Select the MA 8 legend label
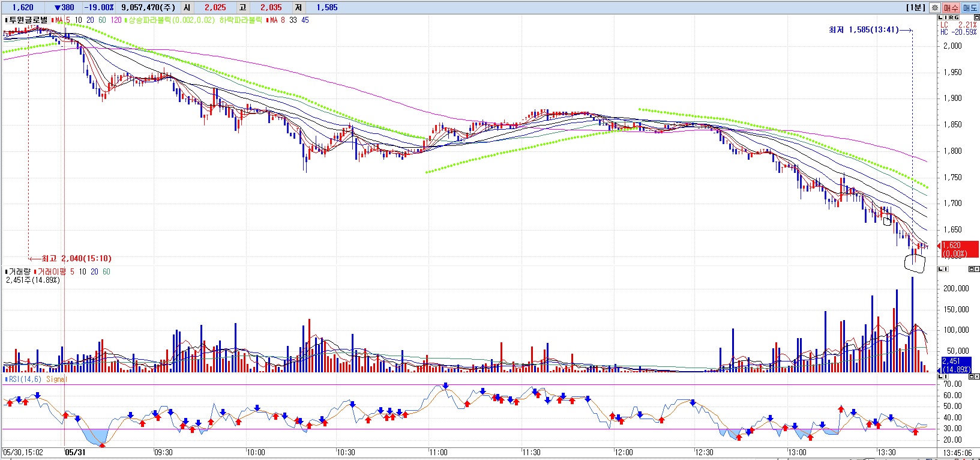 tap(275, 20)
